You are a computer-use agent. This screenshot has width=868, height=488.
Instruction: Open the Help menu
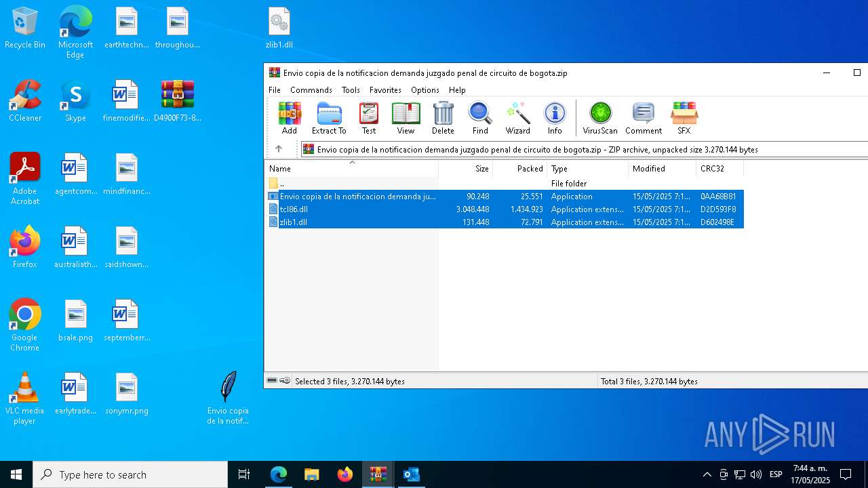pyautogui.click(x=457, y=90)
